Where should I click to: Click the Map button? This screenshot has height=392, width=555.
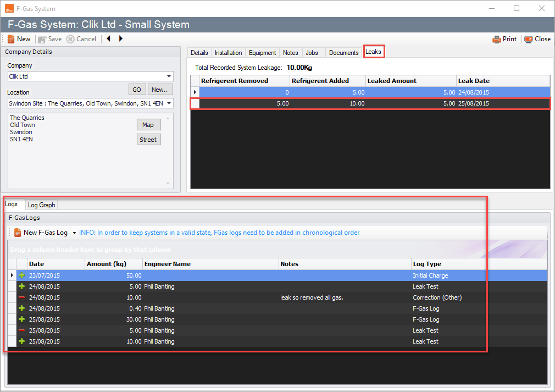(x=148, y=125)
